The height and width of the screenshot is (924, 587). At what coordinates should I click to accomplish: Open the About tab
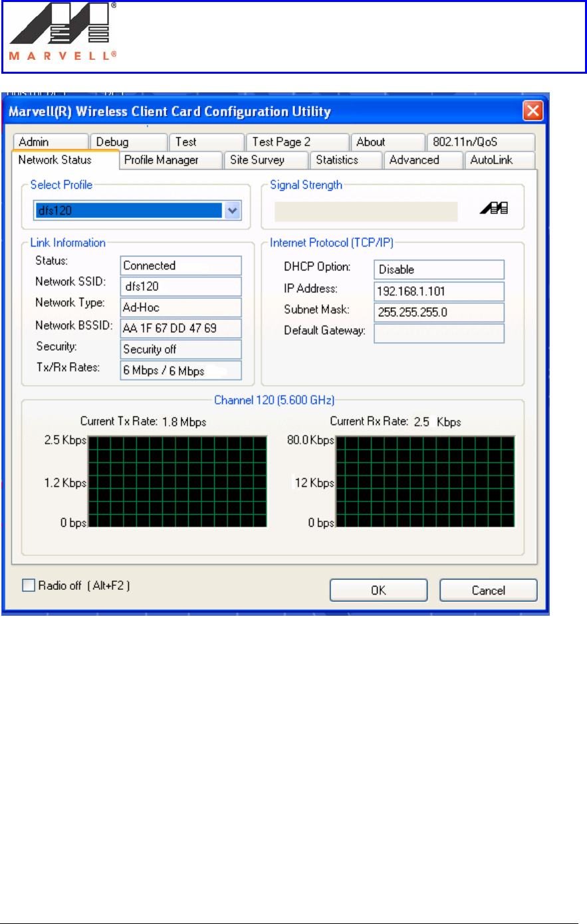pyautogui.click(x=388, y=142)
